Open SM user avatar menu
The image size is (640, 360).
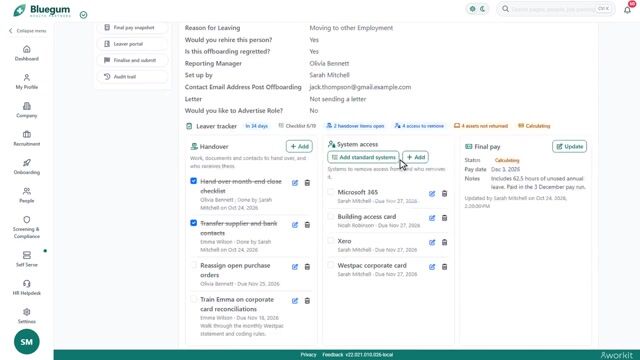(x=27, y=342)
